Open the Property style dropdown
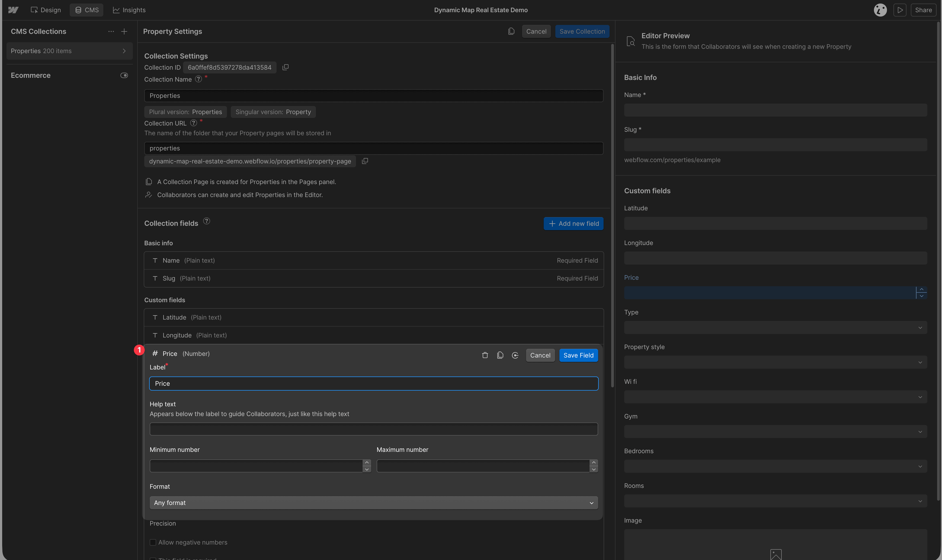 pyautogui.click(x=776, y=362)
